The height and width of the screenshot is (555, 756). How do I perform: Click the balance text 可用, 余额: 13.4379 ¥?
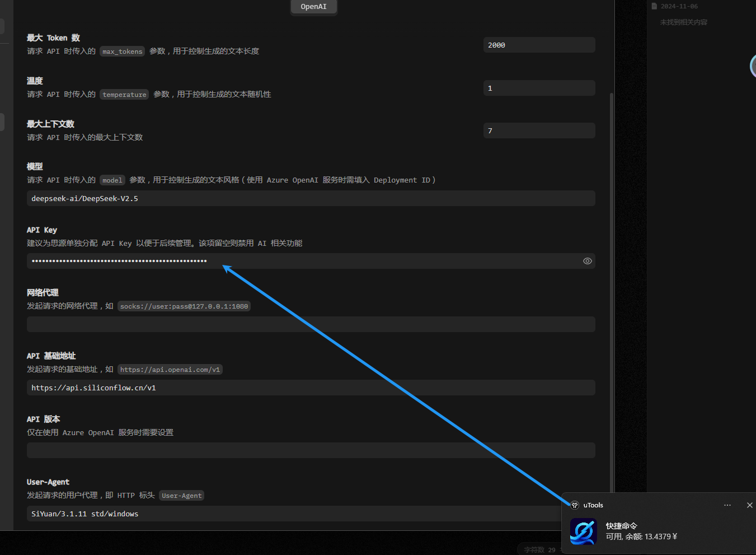coord(641,537)
